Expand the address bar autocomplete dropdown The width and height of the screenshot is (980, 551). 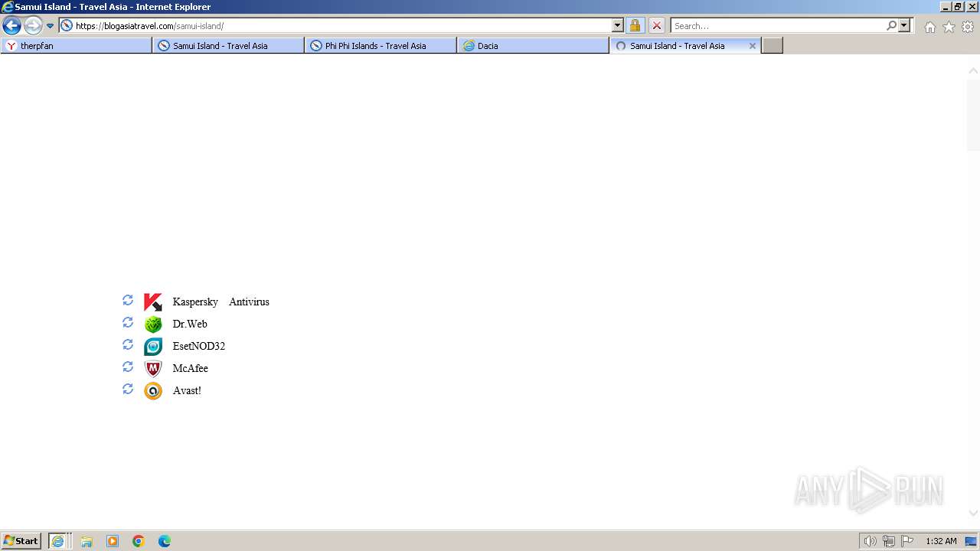point(618,25)
